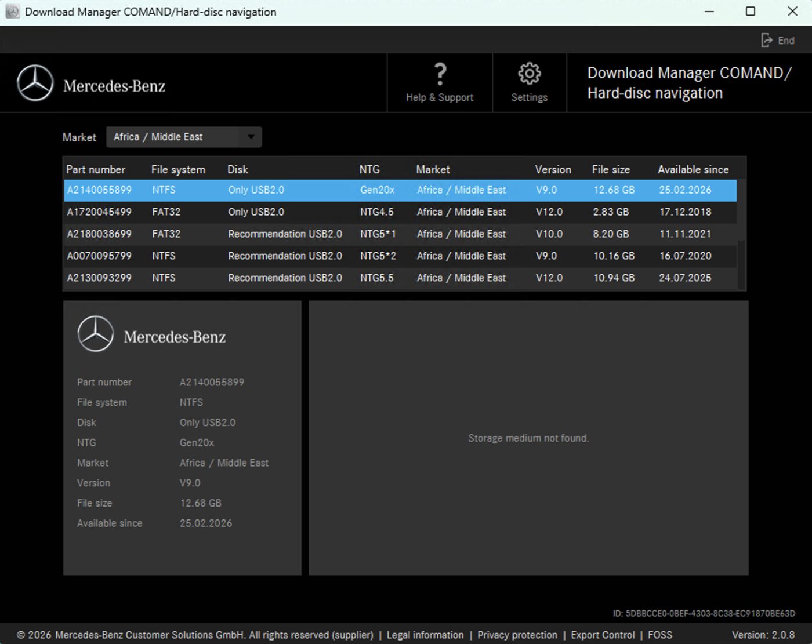Click the table's vertical scrollbar
This screenshot has height=644, width=812.
click(741, 235)
